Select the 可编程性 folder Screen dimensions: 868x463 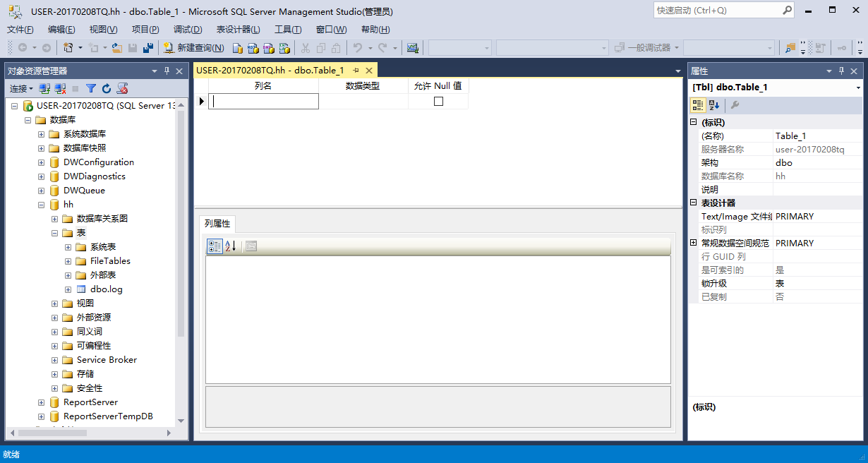click(94, 346)
